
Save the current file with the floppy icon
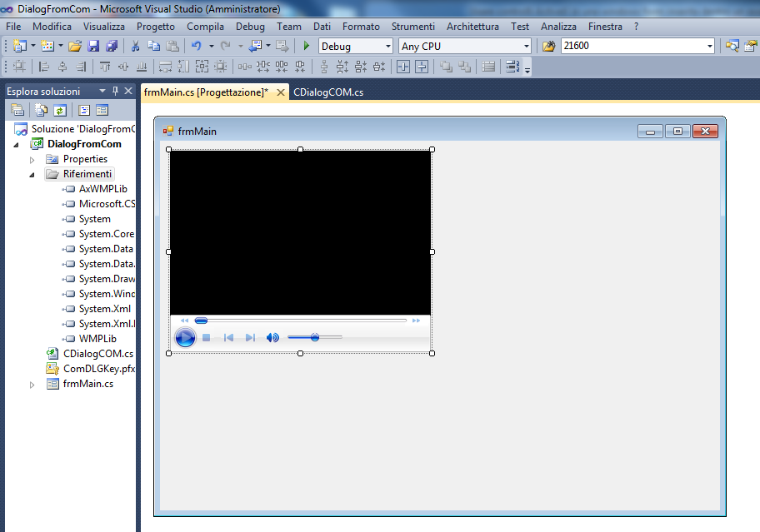[x=93, y=46]
